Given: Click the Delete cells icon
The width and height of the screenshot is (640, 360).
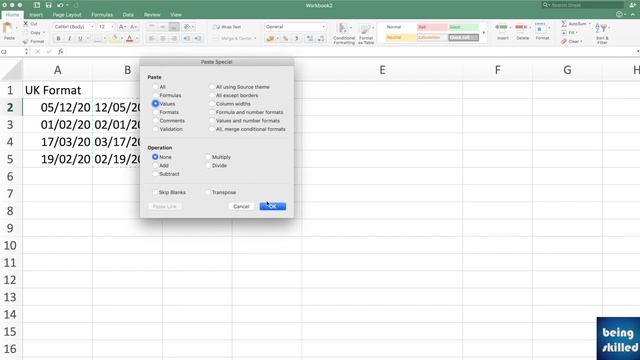Looking at the screenshot, I should (521, 27).
